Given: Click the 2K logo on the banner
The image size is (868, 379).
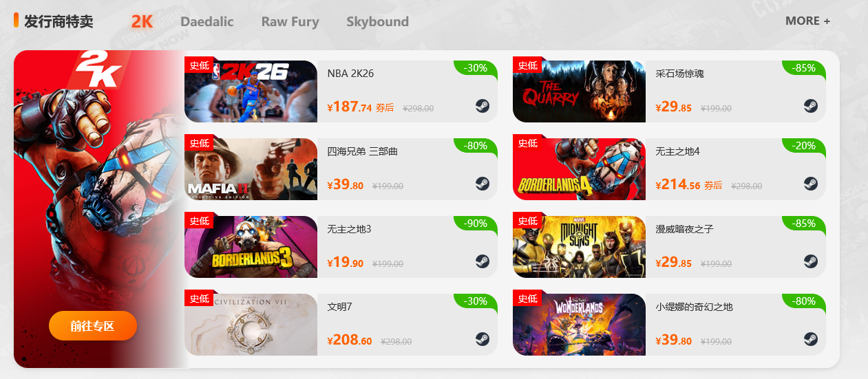Looking at the screenshot, I should point(98,70).
